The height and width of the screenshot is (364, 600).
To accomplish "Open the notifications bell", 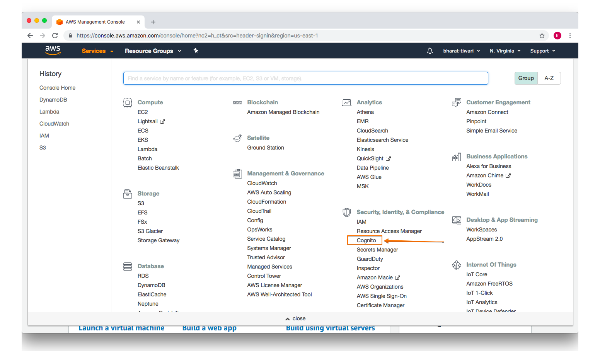I will tap(430, 50).
